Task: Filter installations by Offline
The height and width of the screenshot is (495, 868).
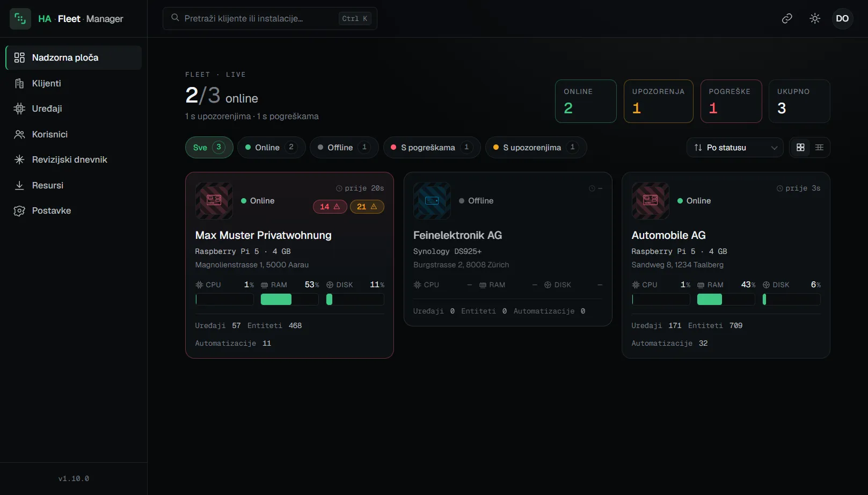Action: (x=344, y=148)
